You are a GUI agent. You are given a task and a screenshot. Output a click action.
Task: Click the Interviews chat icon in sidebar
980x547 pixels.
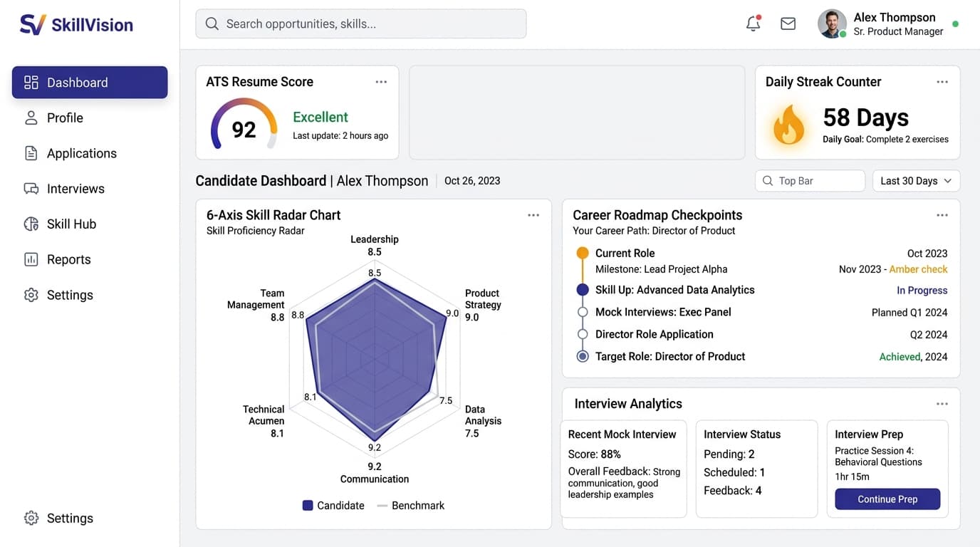tap(31, 189)
